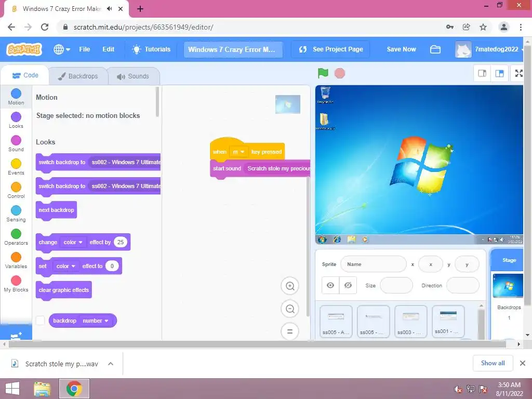Screen dimensions: 532x399
Task: Zoom in the code workspace
Action: tap(290, 286)
